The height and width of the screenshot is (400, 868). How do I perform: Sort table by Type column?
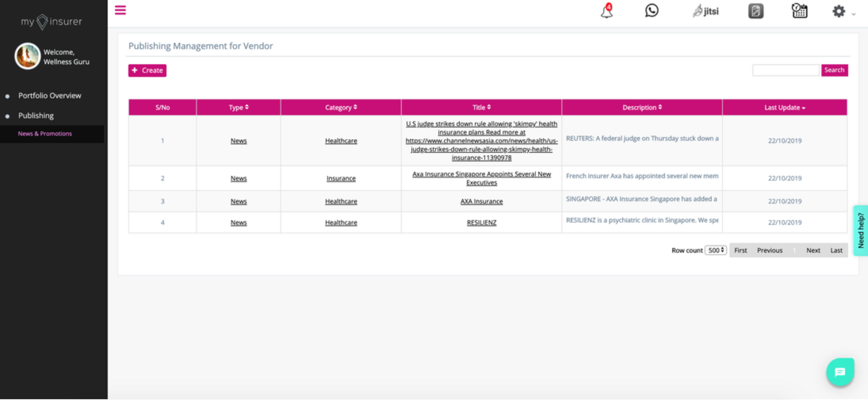pyautogui.click(x=239, y=107)
